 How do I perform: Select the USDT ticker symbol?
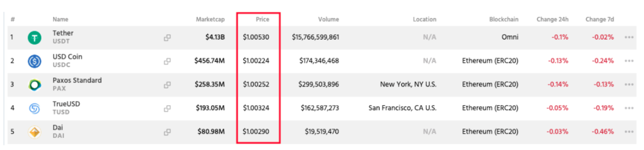coord(61,41)
